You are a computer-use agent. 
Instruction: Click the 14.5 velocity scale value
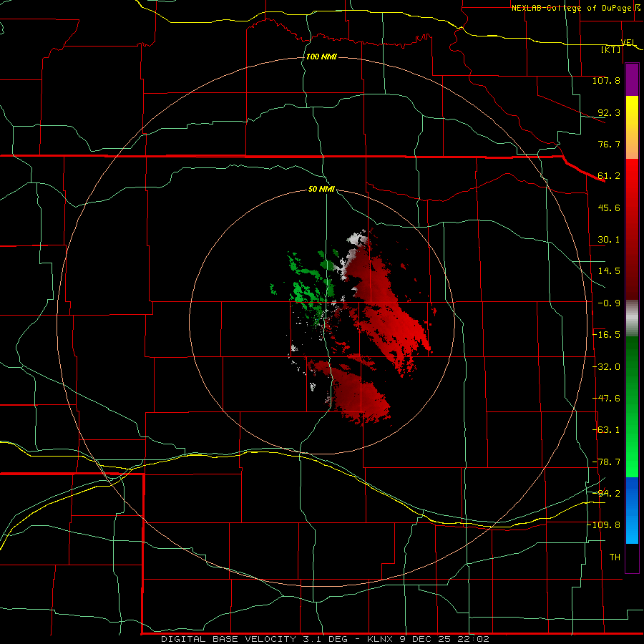(x=609, y=271)
